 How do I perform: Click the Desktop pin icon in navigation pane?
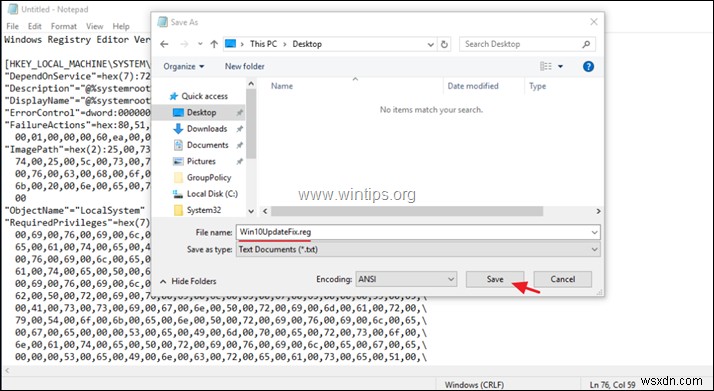[x=240, y=113]
